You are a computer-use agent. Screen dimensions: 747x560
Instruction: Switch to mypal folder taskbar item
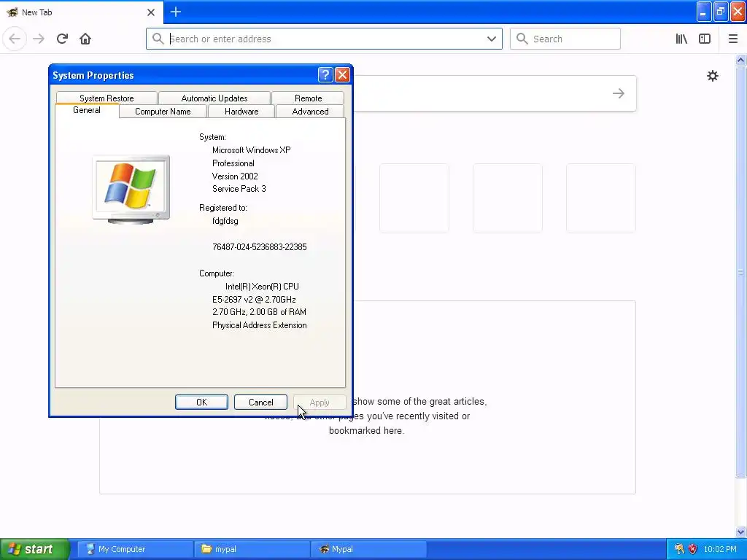pos(252,549)
